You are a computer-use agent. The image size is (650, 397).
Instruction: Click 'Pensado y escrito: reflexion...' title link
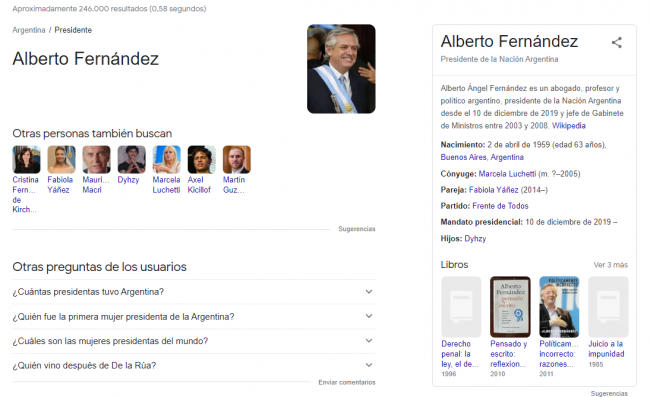509,354
